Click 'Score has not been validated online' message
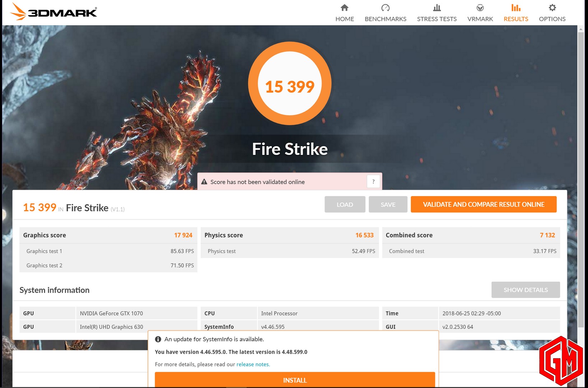Viewport: 588px width, 388px height. pos(257,182)
